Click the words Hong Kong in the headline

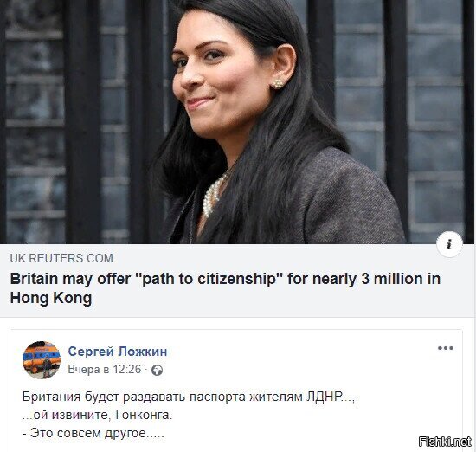(51, 298)
